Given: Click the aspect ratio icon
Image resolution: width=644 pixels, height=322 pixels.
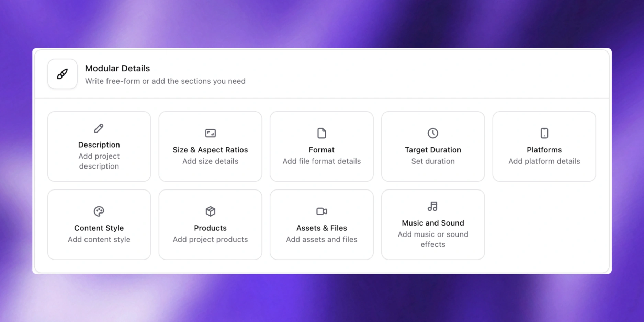Looking at the screenshot, I should coord(210,133).
